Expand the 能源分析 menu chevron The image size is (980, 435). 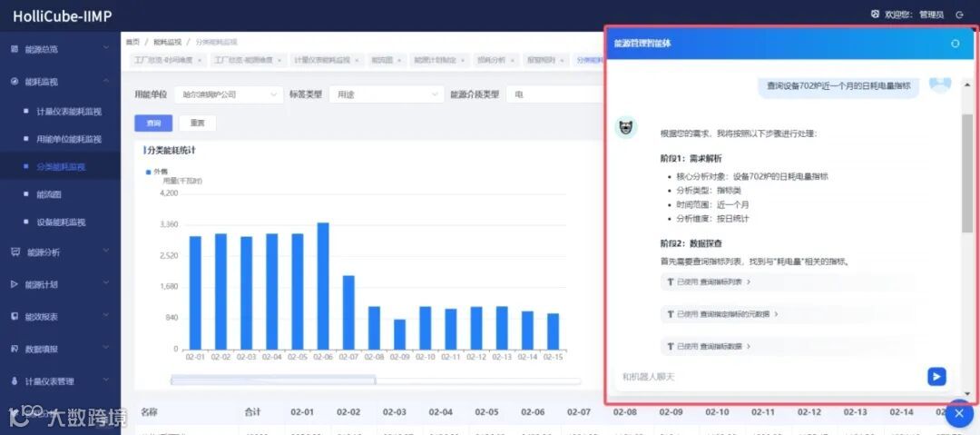tap(106, 251)
